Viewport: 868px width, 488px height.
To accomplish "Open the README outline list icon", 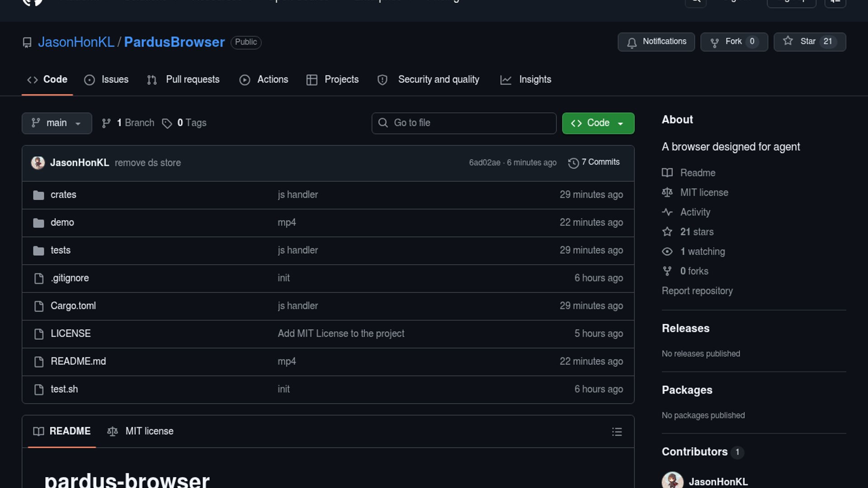I will (617, 432).
